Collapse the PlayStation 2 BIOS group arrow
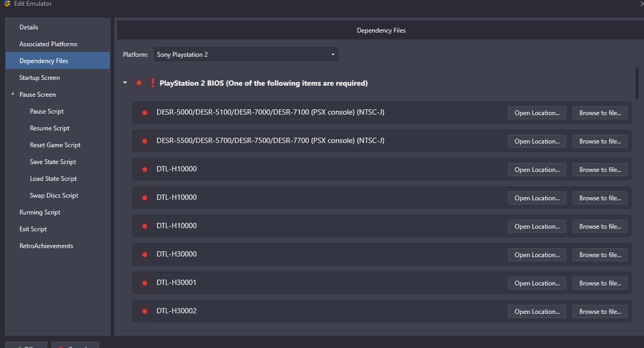 pyautogui.click(x=125, y=83)
